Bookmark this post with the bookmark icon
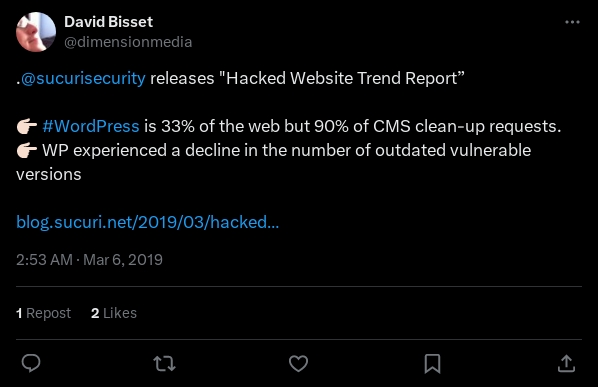598x387 pixels. [x=432, y=363]
